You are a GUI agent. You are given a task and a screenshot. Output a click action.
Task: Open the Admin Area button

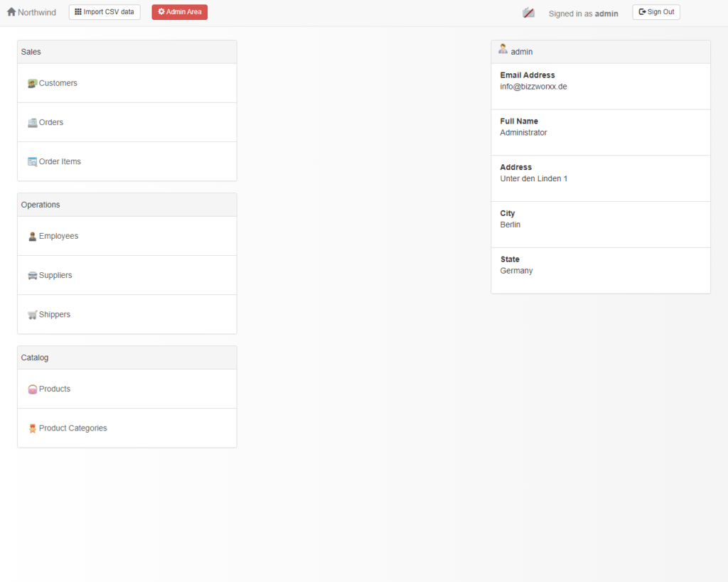[180, 12]
